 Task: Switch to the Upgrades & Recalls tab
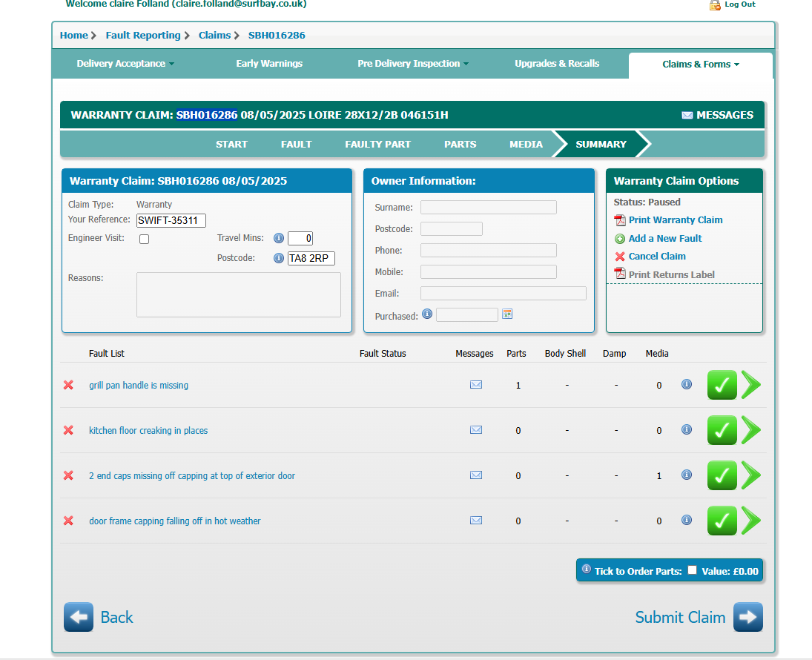pos(557,64)
